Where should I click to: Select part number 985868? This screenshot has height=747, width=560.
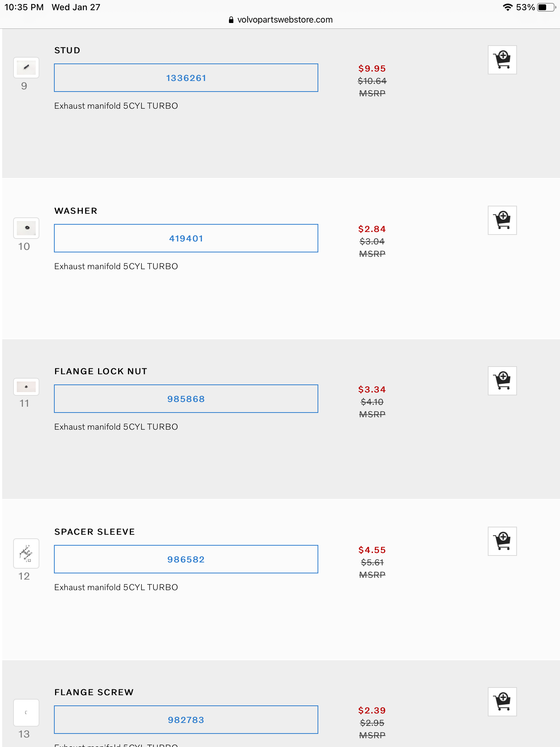pos(186,399)
